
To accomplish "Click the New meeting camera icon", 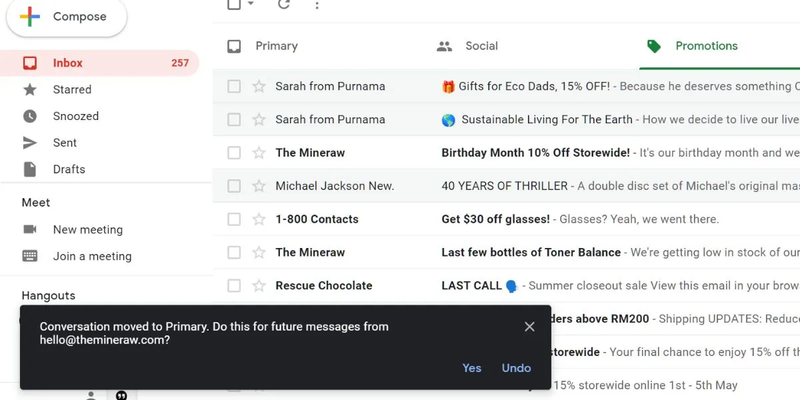I will point(30,230).
